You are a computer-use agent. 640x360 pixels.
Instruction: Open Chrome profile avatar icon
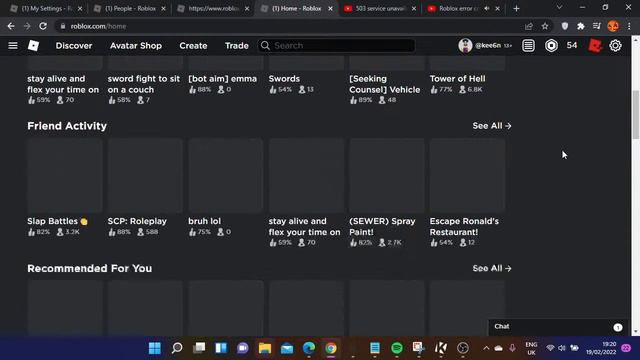coord(613,26)
